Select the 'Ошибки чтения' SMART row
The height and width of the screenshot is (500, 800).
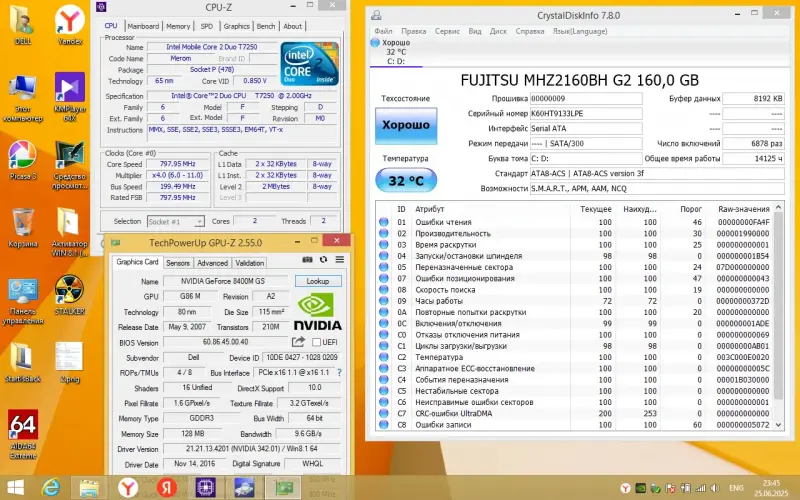click(x=575, y=222)
